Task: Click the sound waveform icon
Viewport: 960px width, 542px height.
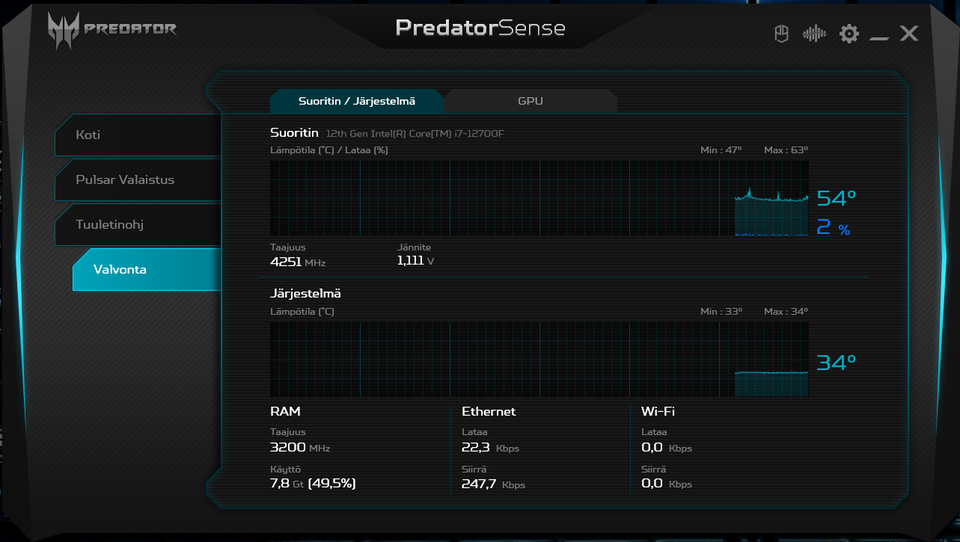Action: point(815,34)
